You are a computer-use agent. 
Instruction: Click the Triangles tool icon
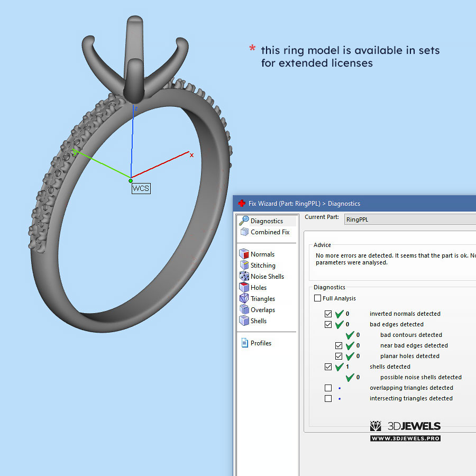point(244,299)
